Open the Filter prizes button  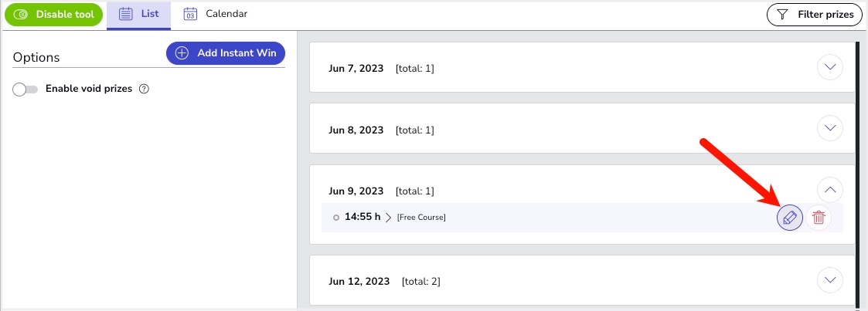coord(814,15)
